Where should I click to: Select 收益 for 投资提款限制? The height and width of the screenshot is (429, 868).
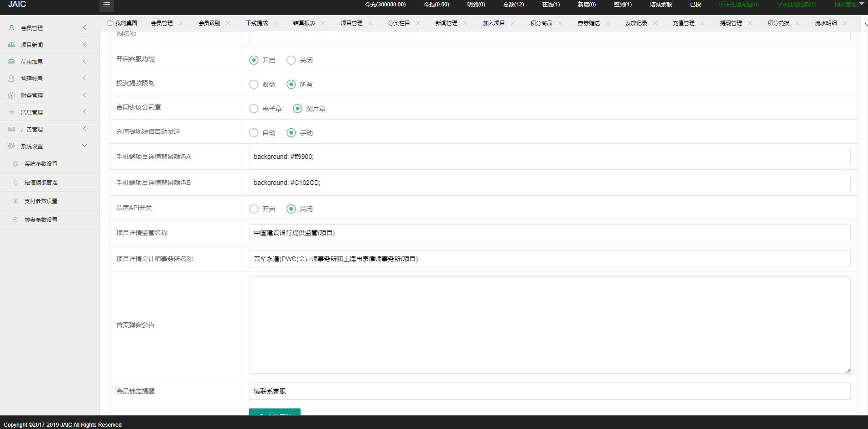point(254,84)
